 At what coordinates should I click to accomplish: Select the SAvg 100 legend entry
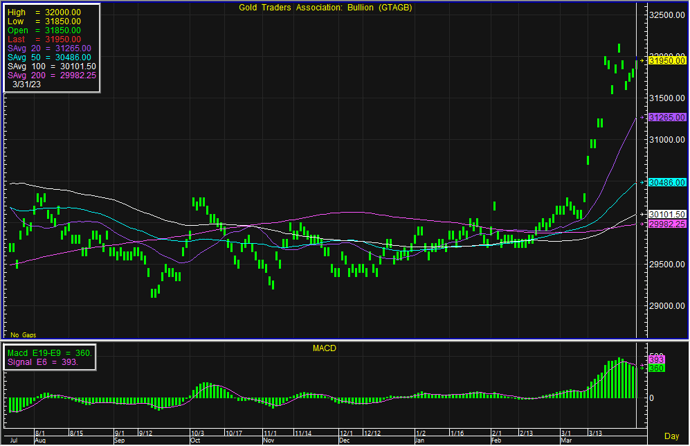(38, 66)
